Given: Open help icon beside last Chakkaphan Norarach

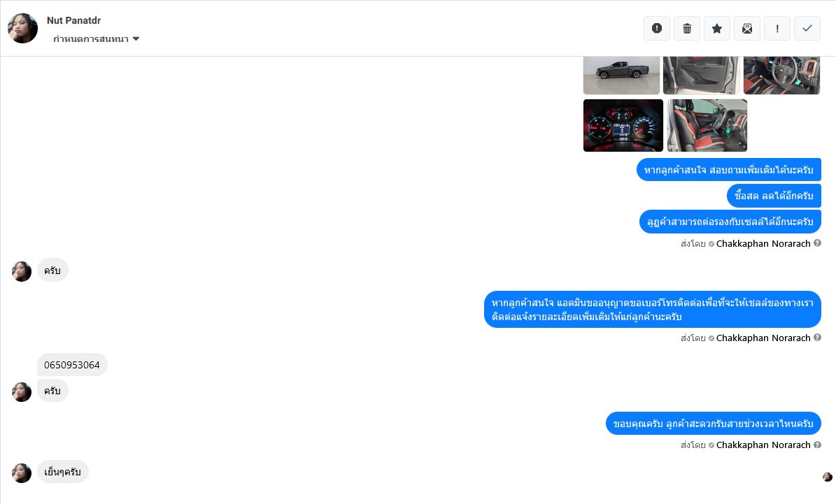Looking at the screenshot, I should point(817,445).
